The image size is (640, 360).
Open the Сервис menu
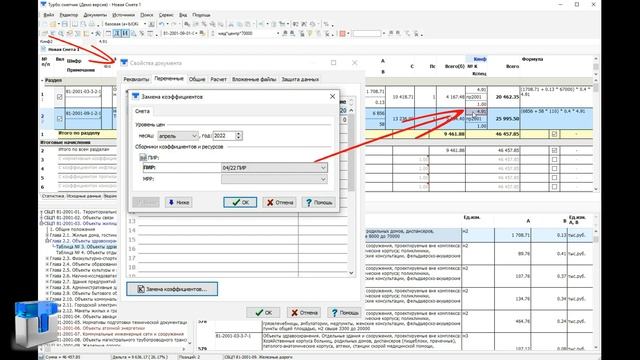166,15
